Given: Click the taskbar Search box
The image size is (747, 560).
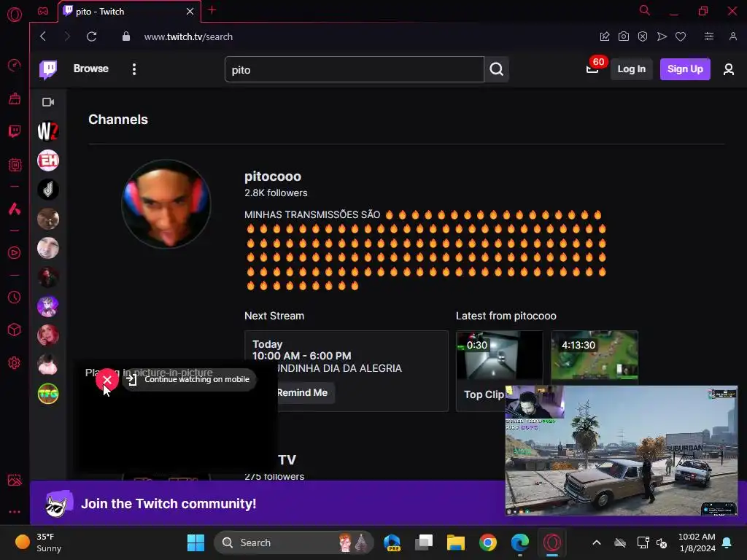Looking at the screenshot, I should [x=293, y=542].
